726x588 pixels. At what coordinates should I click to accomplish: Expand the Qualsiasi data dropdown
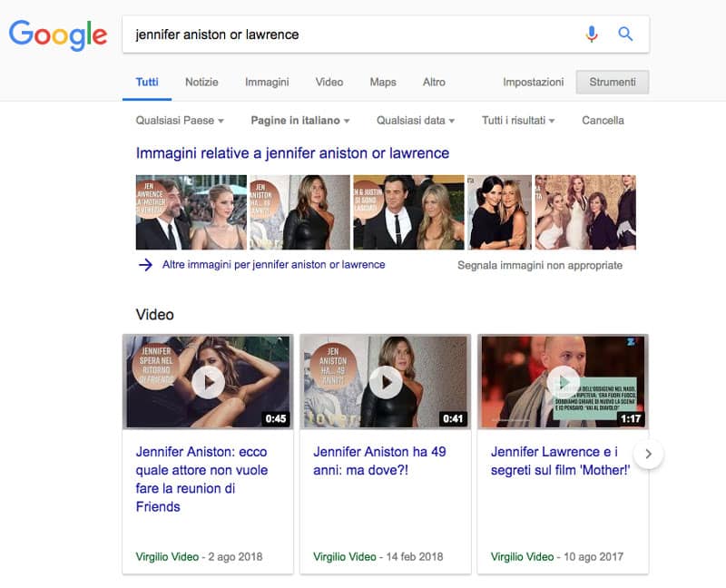pos(416,121)
